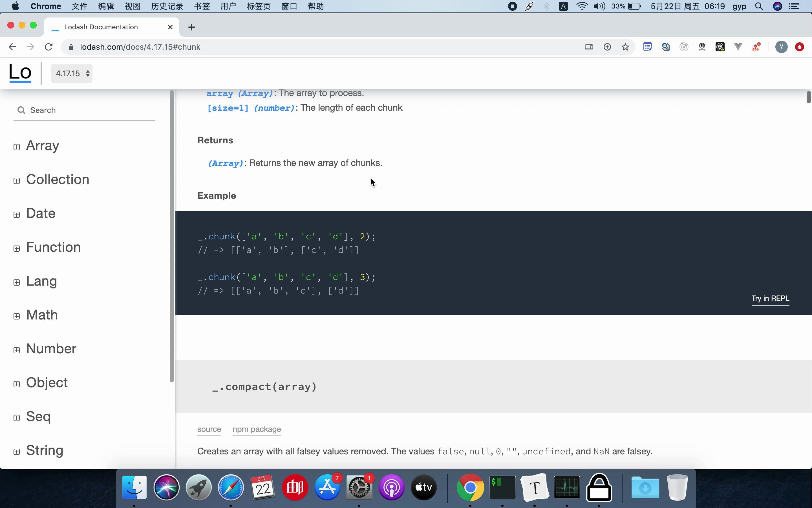
Task: Click the install/add plus icon in address bar
Action: [607, 47]
